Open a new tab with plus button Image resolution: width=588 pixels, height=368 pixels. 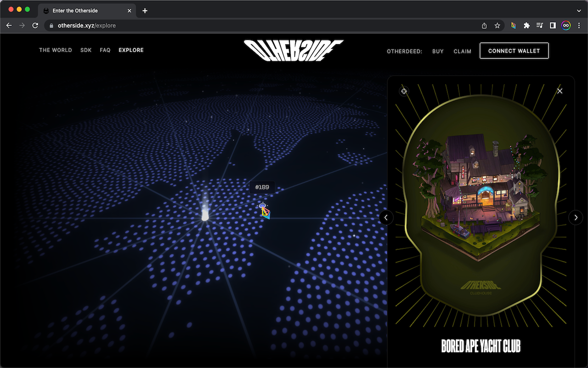click(x=145, y=11)
